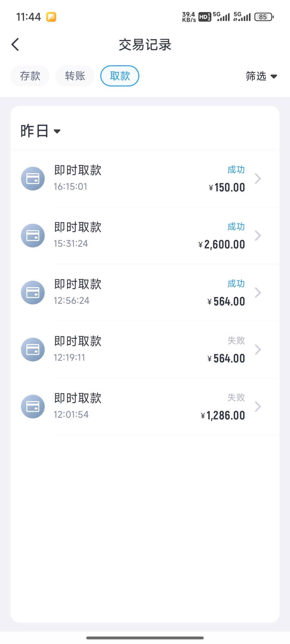Tap the battery indicator showing 85

point(264,17)
